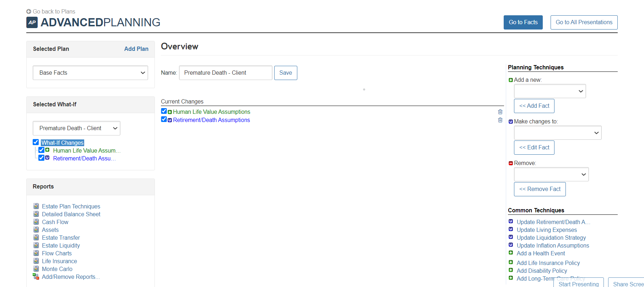
Task: Click the Add/Remove Reports icon
Action: click(x=36, y=276)
